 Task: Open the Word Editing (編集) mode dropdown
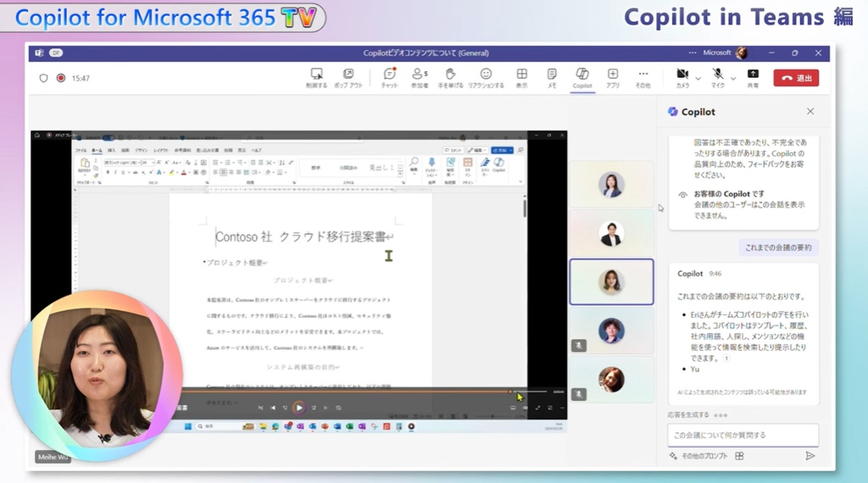point(476,151)
